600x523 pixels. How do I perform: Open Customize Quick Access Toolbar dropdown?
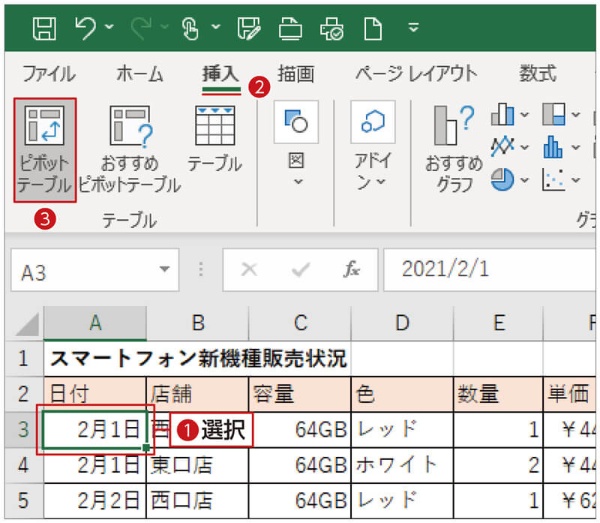click(413, 28)
